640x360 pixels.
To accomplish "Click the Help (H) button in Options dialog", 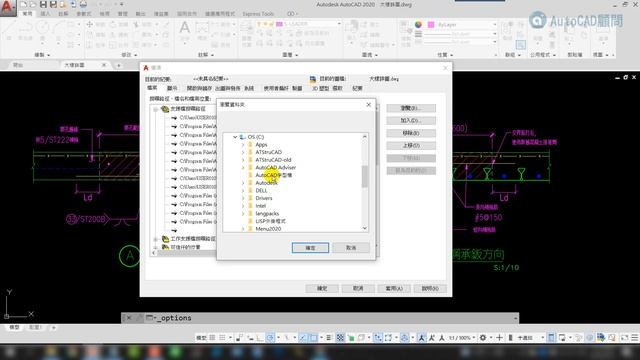I will coord(430,288).
